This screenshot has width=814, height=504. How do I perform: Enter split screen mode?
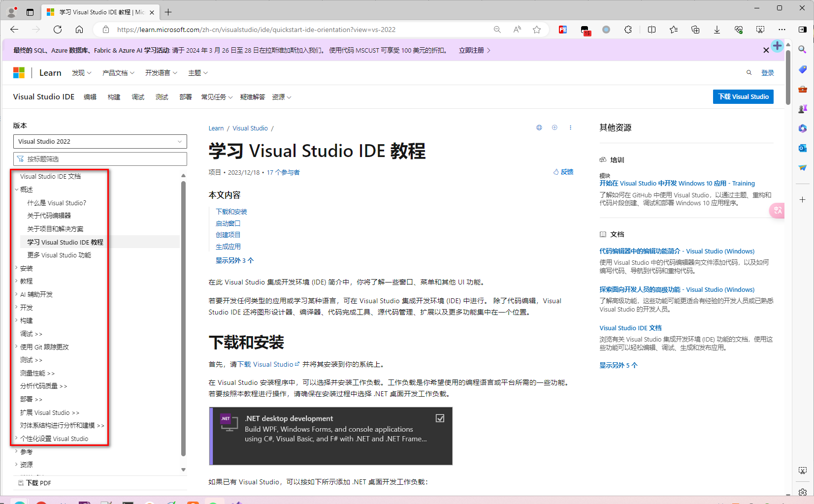651,30
